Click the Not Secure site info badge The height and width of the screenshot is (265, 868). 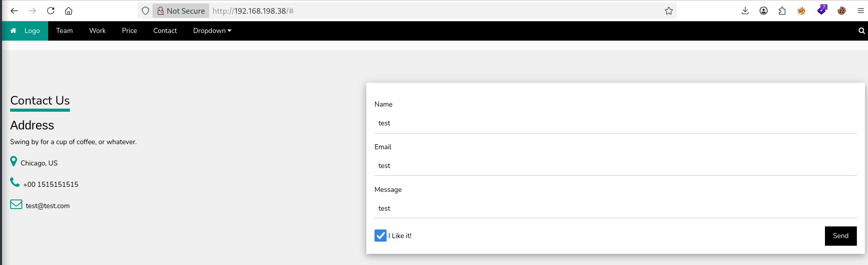181,11
